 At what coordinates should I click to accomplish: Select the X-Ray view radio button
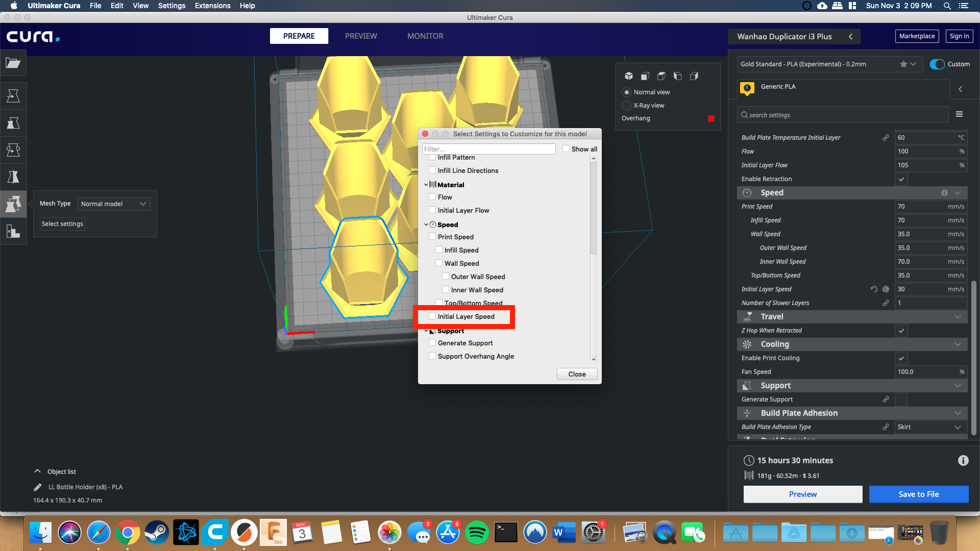[x=627, y=106]
